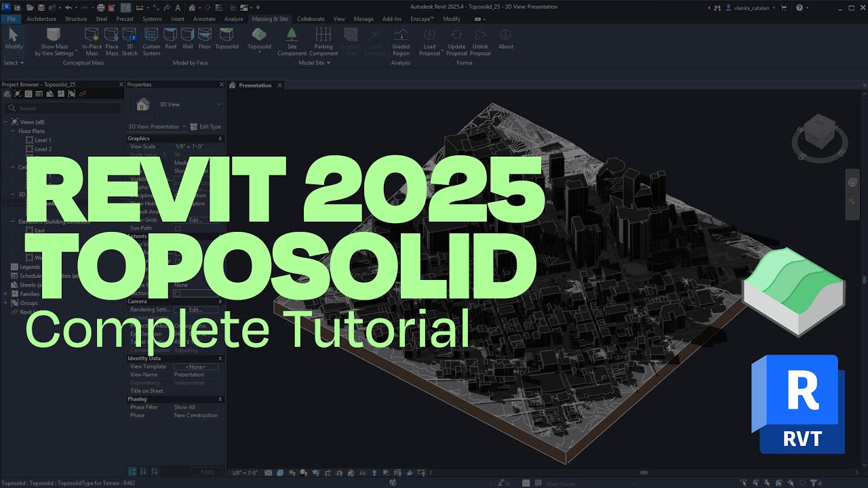868x488 pixels.
Task: Click the link icon in Project Browser toolbar
Action: pyautogui.click(x=83, y=94)
